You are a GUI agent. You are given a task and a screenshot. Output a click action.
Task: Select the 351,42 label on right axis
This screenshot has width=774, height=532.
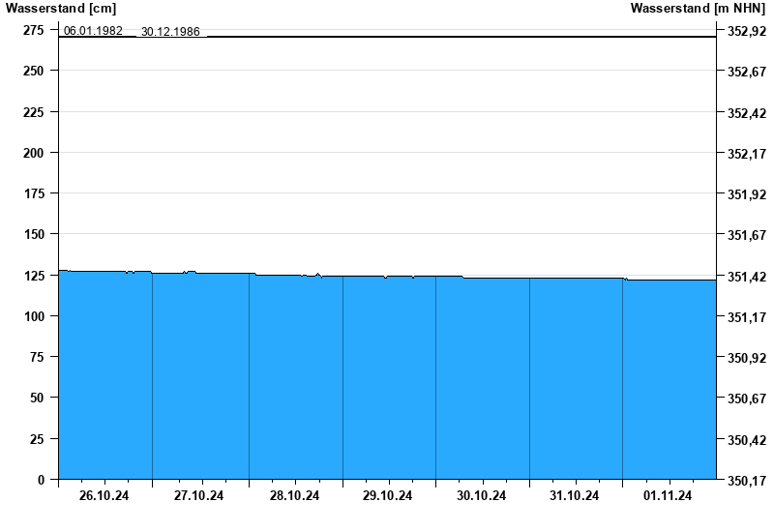tap(745, 277)
